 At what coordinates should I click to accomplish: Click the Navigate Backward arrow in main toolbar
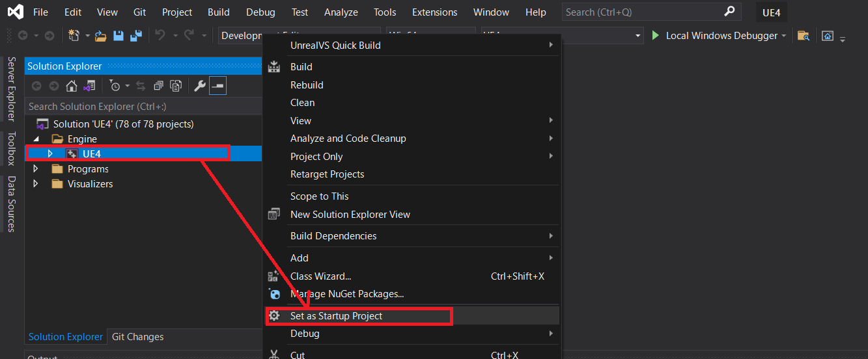point(23,36)
